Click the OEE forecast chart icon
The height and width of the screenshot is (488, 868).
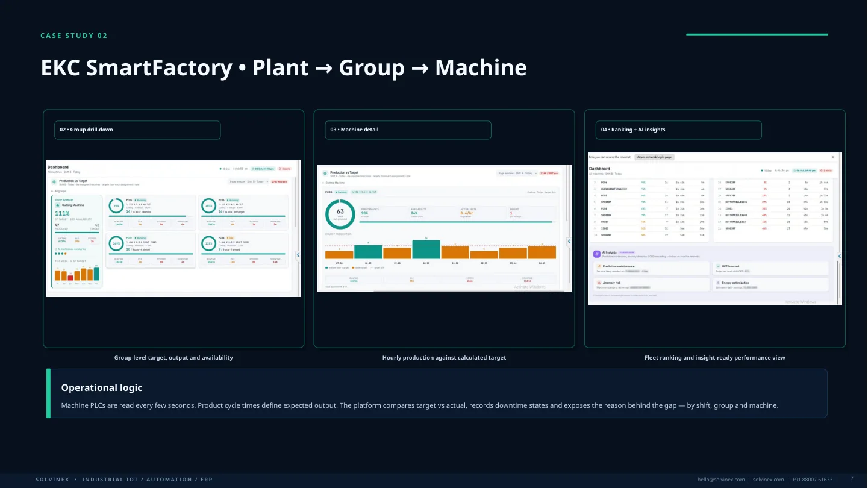[x=718, y=266]
